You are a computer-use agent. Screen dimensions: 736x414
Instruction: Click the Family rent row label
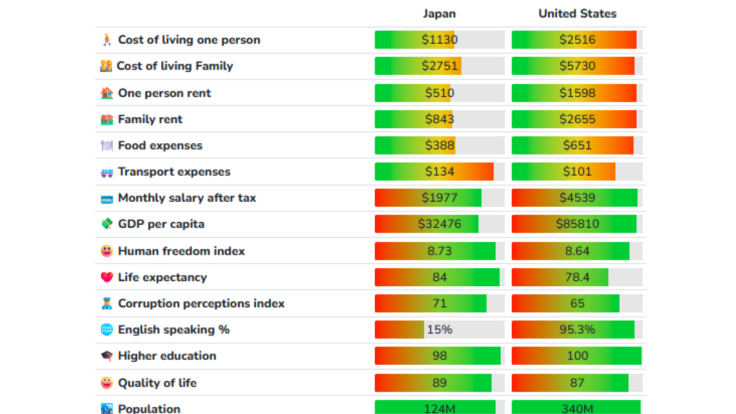[x=150, y=119]
